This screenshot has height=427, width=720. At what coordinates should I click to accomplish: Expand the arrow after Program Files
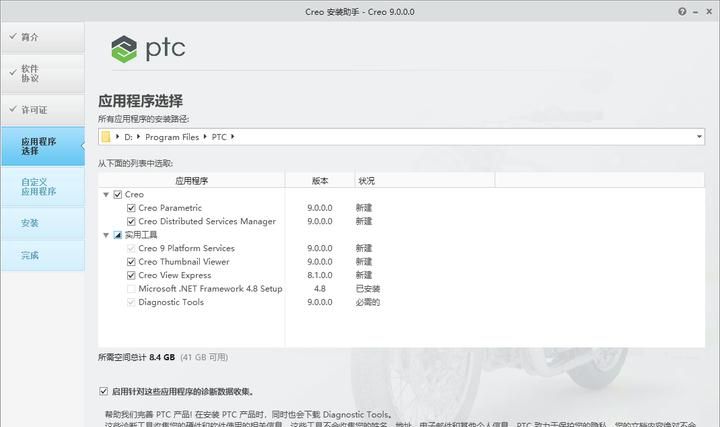coord(205,137)
